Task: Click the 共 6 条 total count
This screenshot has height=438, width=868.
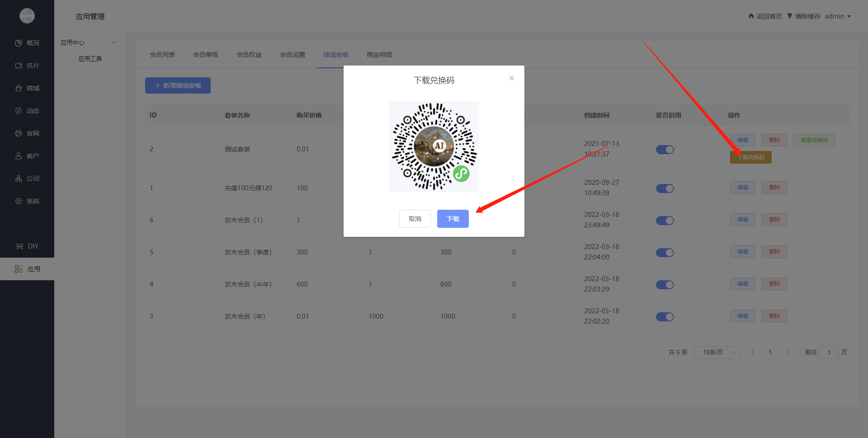Action: [678, 352]
